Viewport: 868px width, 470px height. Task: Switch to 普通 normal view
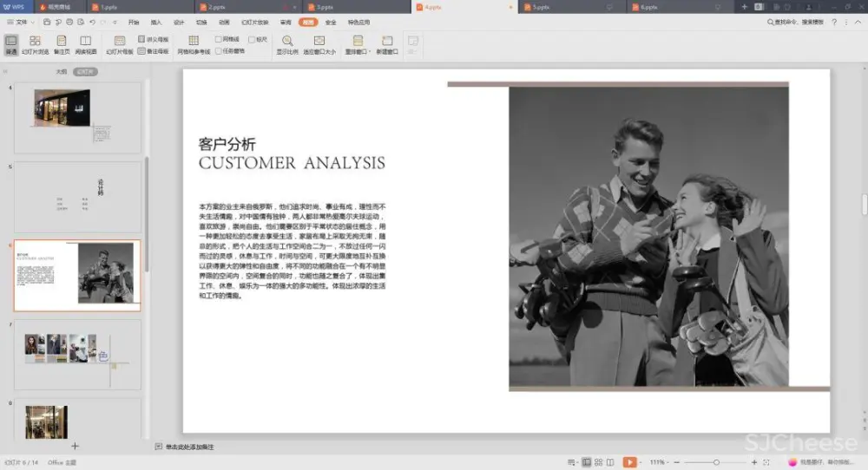[11, 44]
